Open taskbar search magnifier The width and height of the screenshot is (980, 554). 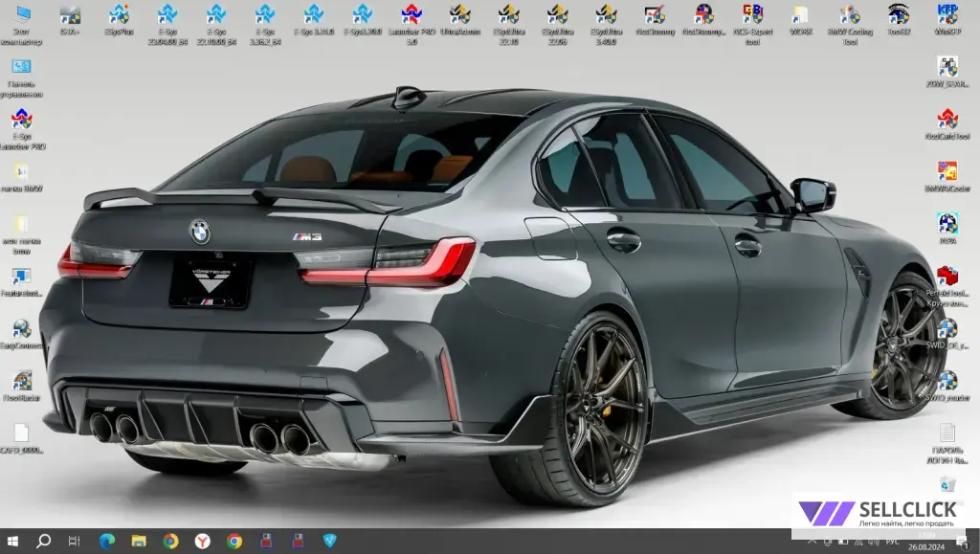[43, 541]
